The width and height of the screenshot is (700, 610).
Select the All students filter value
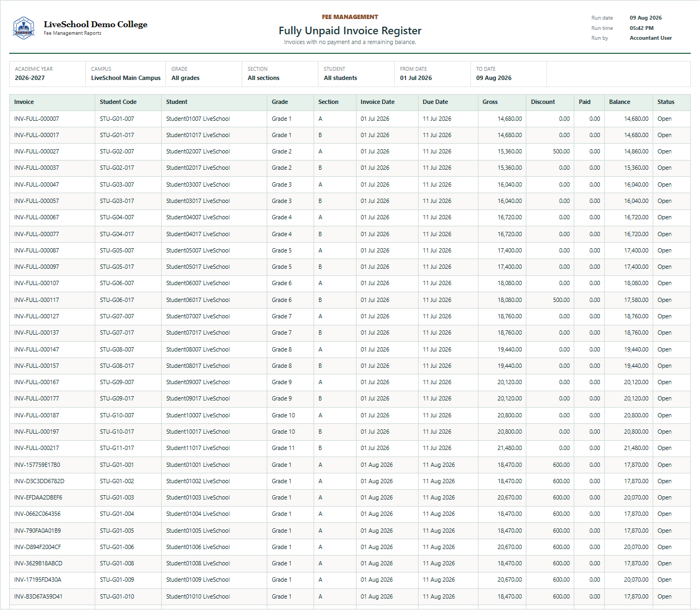point(340,78)
